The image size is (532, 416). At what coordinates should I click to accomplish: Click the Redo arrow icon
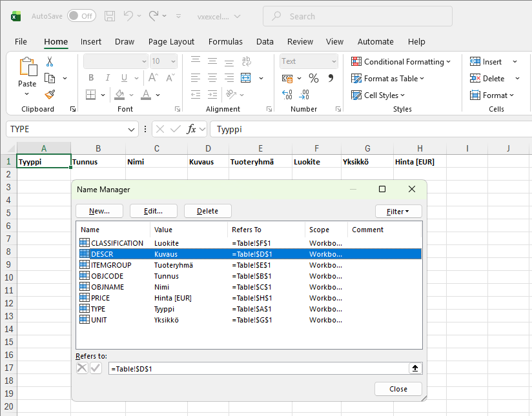tap(154, 15)
